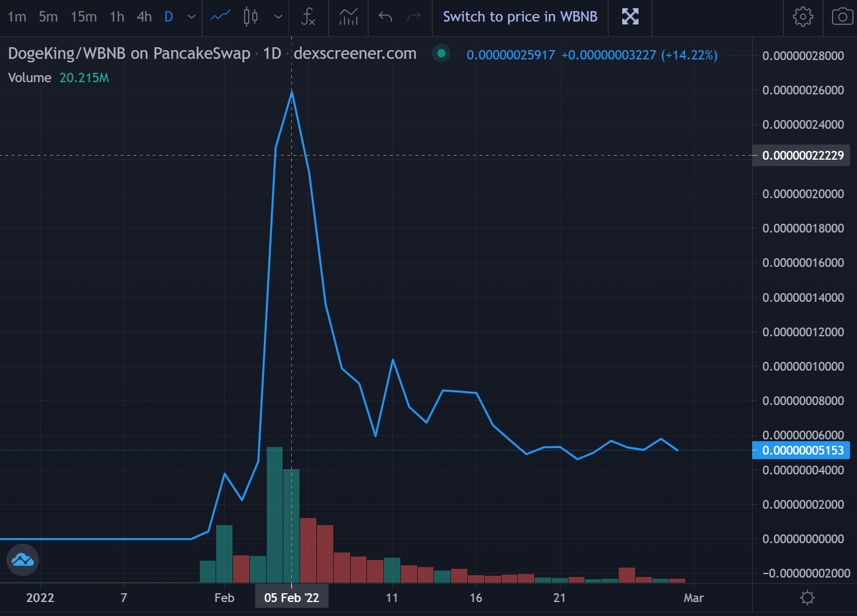The width and height of the screenshot is (857, 616).
Task: Open the chart style dropdown arrow
Action: [x=278, y=17]
